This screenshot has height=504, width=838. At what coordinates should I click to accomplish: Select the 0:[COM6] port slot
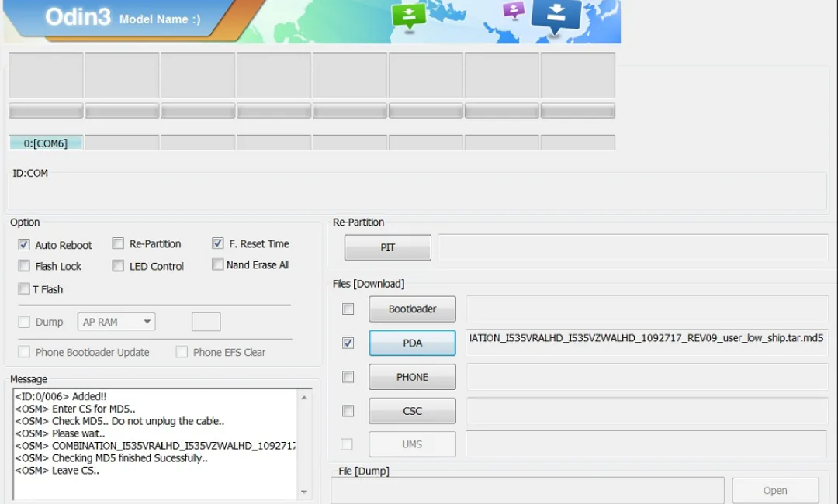pyautogui.click(x=46, y=143)
